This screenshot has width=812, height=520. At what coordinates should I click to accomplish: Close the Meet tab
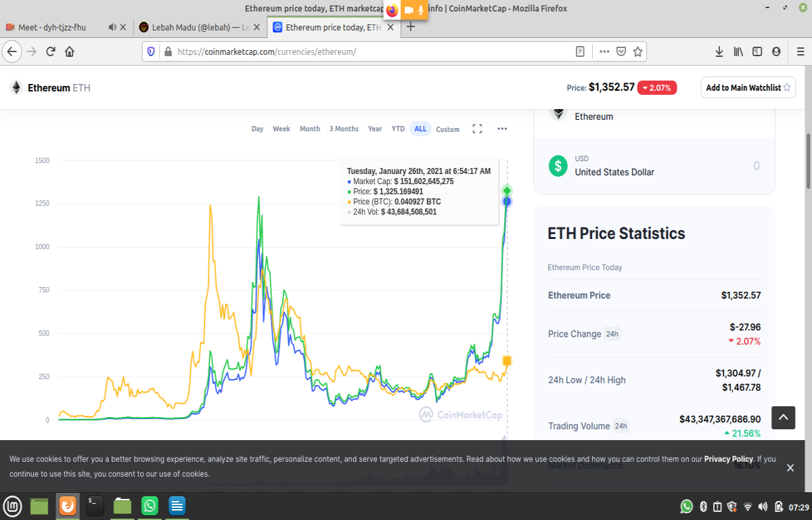[x=123, y=27]
